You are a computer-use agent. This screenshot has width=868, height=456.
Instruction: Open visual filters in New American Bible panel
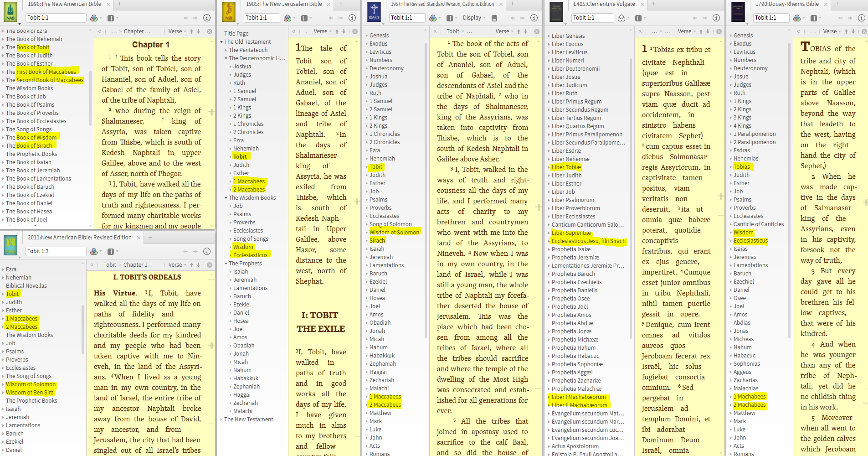point(94,18)
